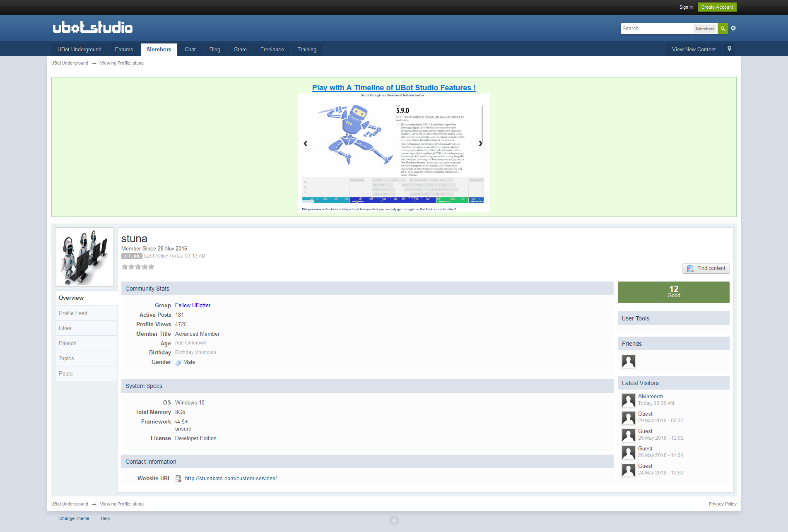Select the Profile Feed tab
This screenshot has width=788, height=532.
[86, 313]
